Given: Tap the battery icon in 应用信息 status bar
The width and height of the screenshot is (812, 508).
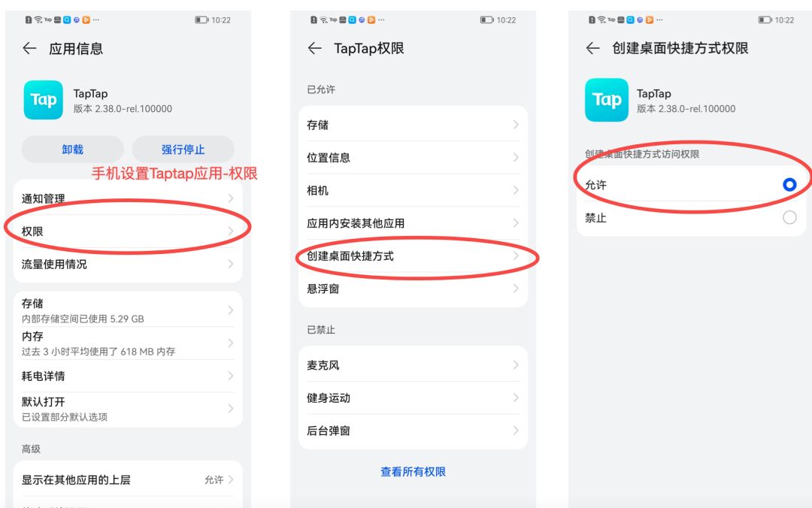Looking at the screenshot, I should (x=201, y=20).
